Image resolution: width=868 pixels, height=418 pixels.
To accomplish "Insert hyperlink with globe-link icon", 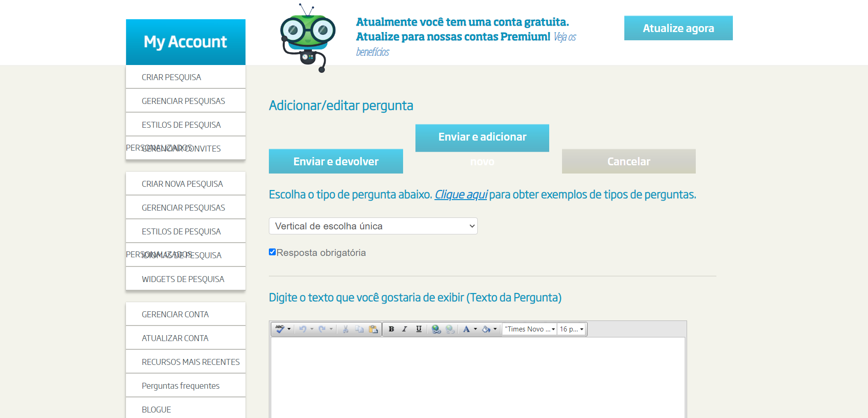I will [436, 329].
